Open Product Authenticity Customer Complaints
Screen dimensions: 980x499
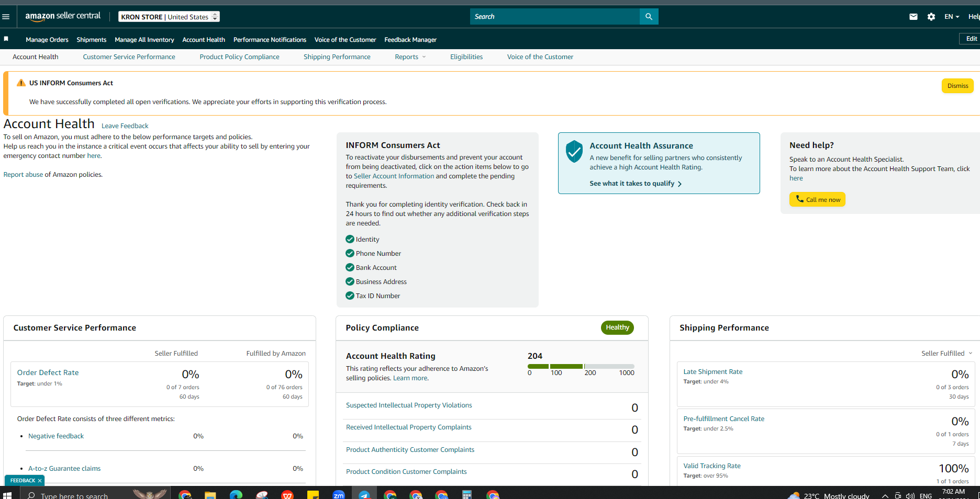click(410, 450)
